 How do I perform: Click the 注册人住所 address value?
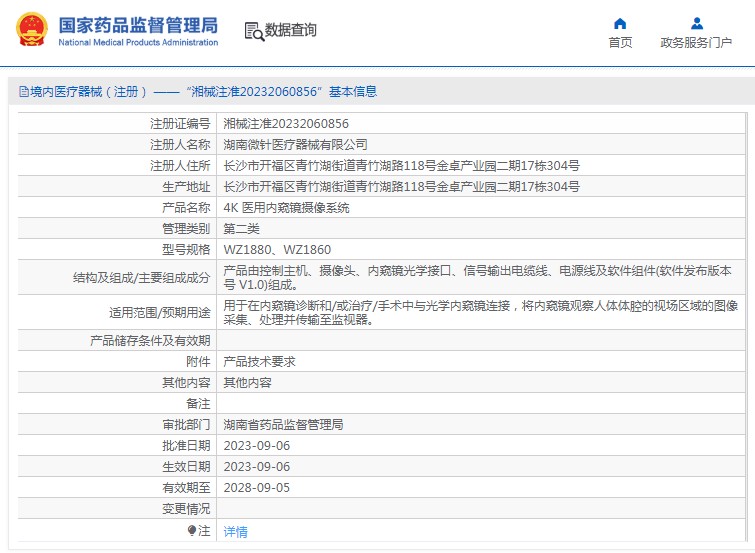point(402,166)
